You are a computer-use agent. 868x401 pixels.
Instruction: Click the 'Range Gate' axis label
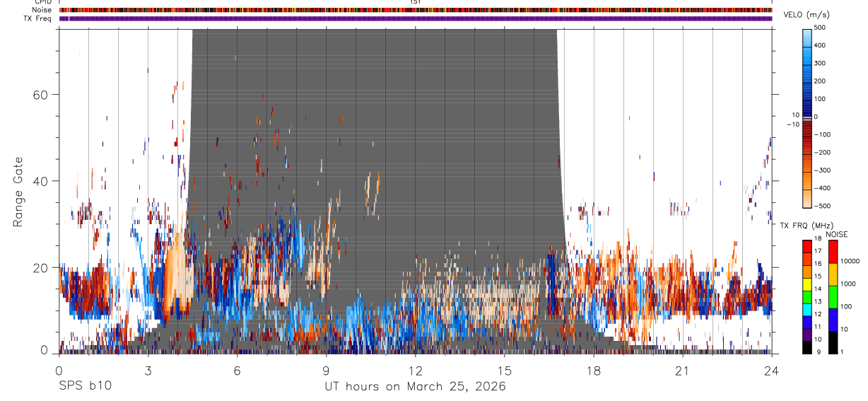19,191
